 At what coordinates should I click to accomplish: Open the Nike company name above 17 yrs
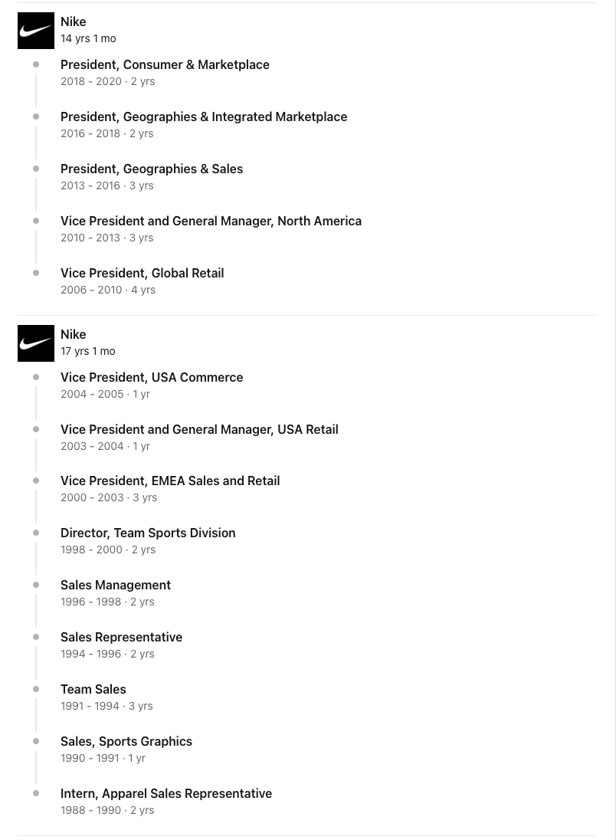74,335
